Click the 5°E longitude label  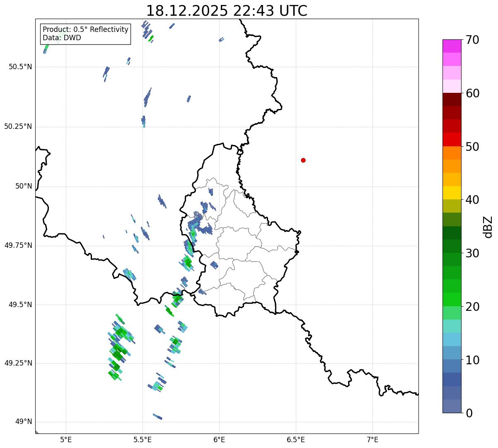[66, 440]
